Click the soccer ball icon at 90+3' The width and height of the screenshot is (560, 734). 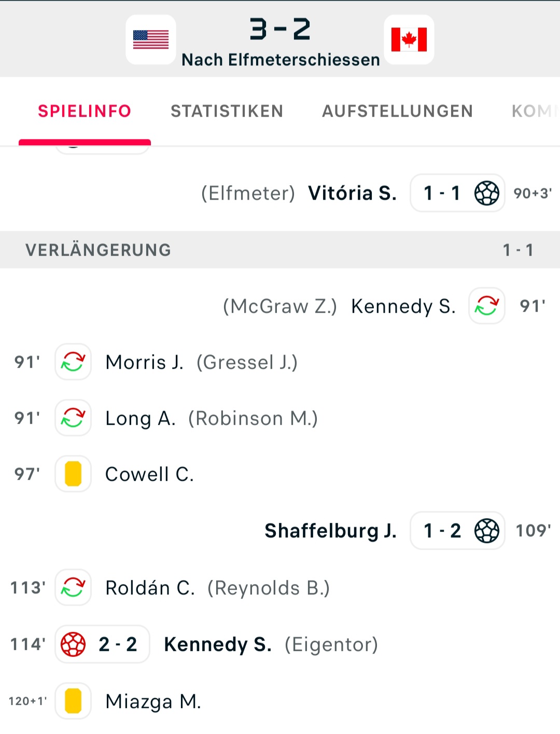(x=487, y=193)
